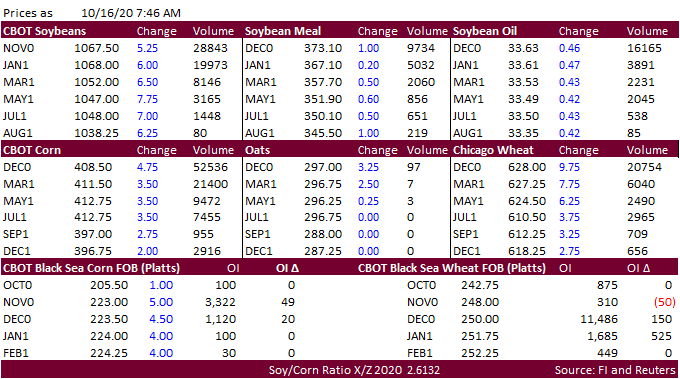Select oats DEC1 price 287.25

(323, 251)
